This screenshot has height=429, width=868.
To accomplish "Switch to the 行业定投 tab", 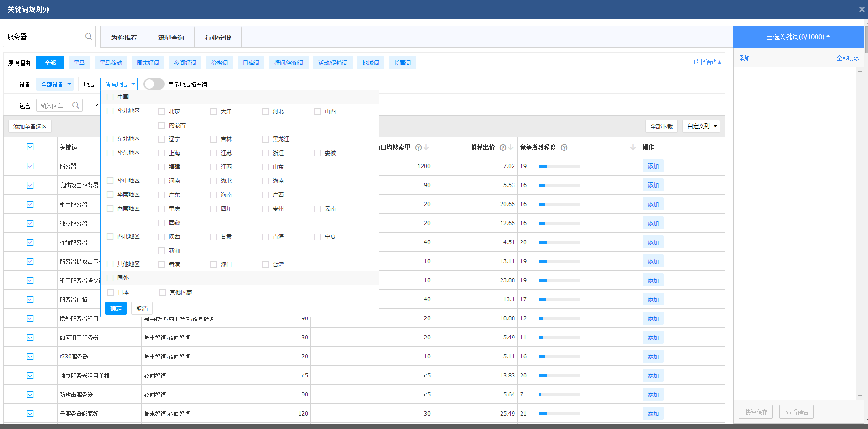I will pos(218,37).
